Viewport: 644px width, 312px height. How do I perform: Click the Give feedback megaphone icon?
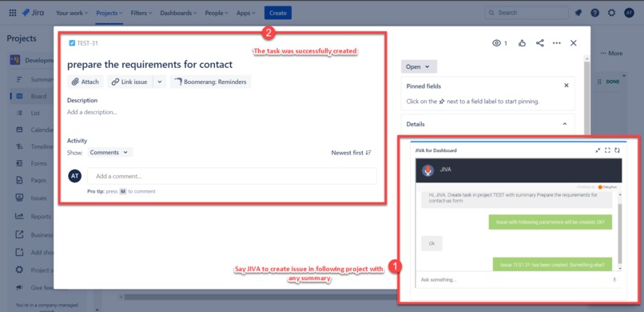coord(19,288)
